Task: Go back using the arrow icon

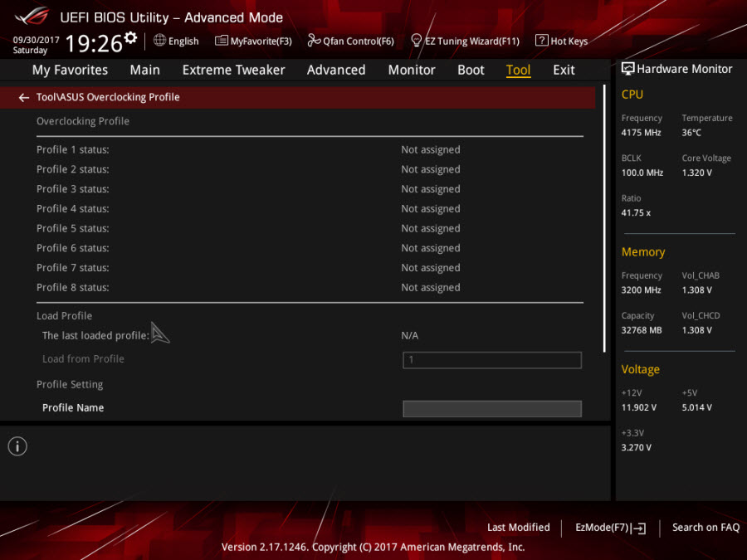Action: pos(24,98)
